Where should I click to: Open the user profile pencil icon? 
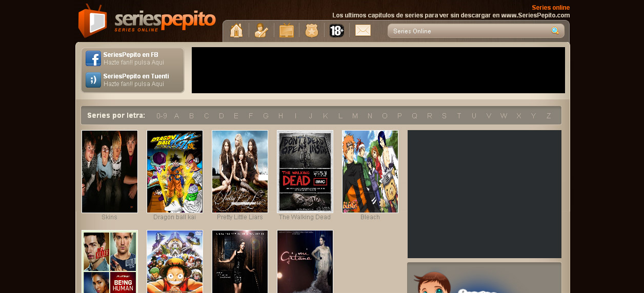point(261,31)
